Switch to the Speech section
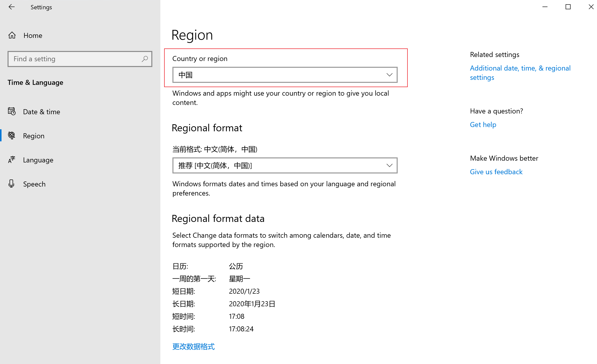The width and height of the screenshot is (597, 364). tap(34, 184)
